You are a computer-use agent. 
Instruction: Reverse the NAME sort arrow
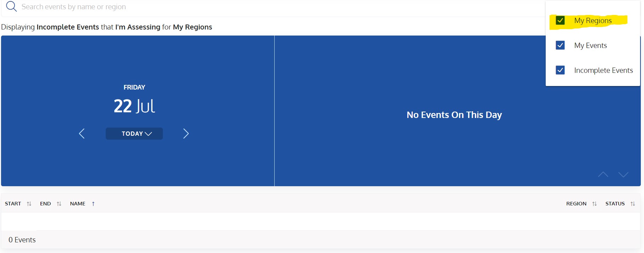93,204
